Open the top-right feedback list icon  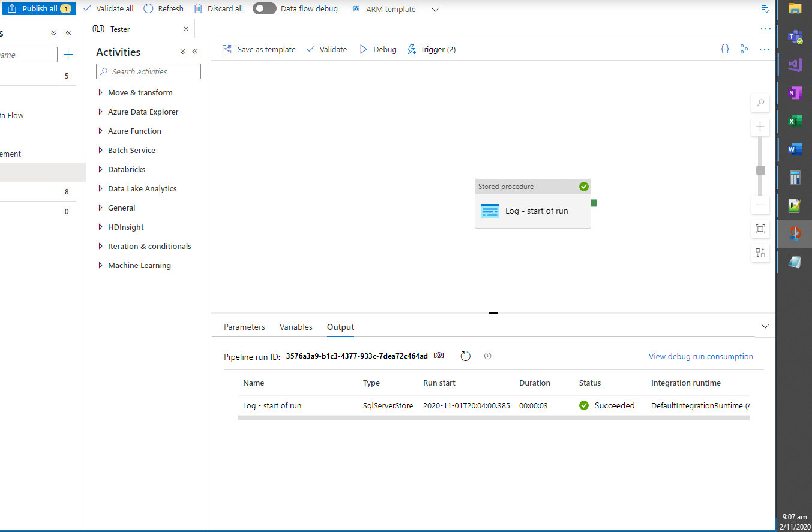(x=764, y=9)
